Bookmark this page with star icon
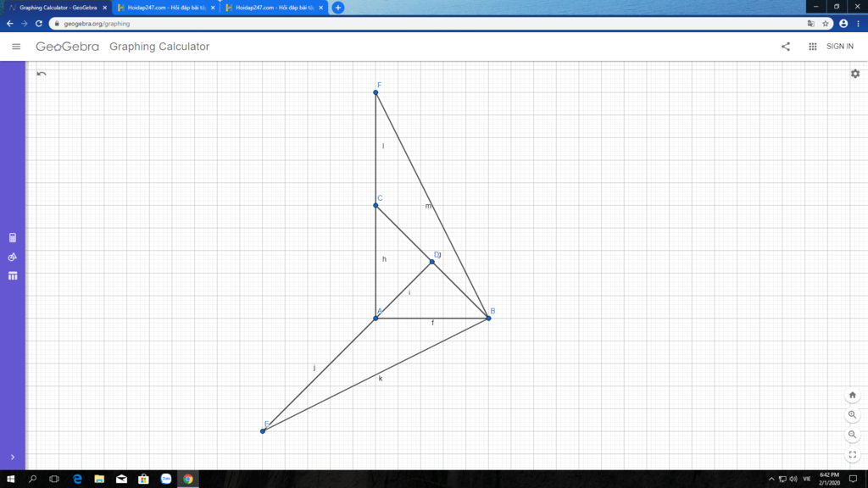The width and height of the screenshot is (868, 488). tap(826, 23)
